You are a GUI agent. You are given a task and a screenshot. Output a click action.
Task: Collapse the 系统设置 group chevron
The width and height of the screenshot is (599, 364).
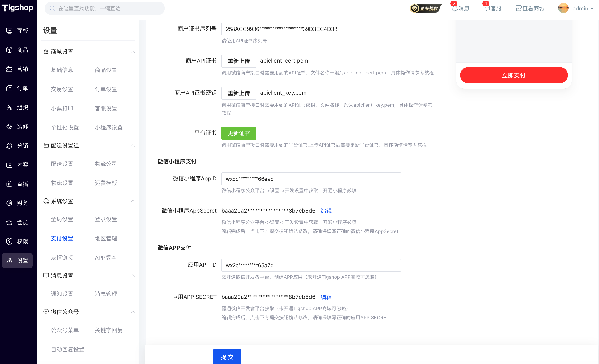pos(133,201)
